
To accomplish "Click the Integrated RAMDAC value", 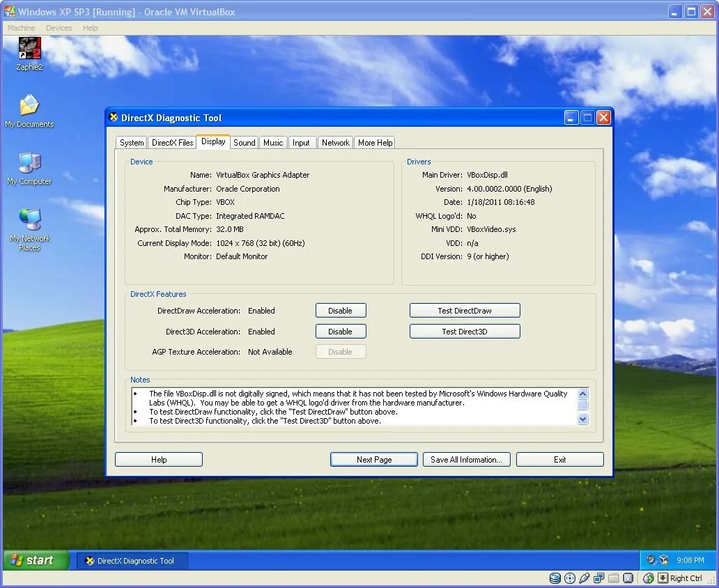I will pyautogui.click(x=250, y=216).
